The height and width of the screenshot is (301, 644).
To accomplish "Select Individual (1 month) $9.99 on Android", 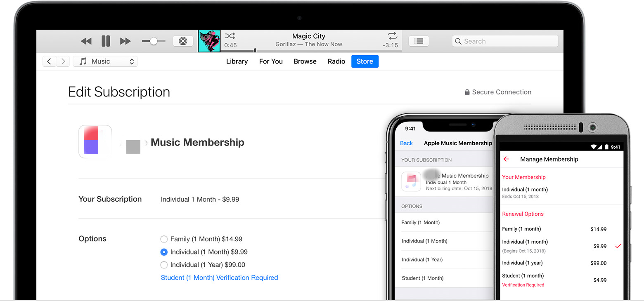I will [x=561, y=246].
